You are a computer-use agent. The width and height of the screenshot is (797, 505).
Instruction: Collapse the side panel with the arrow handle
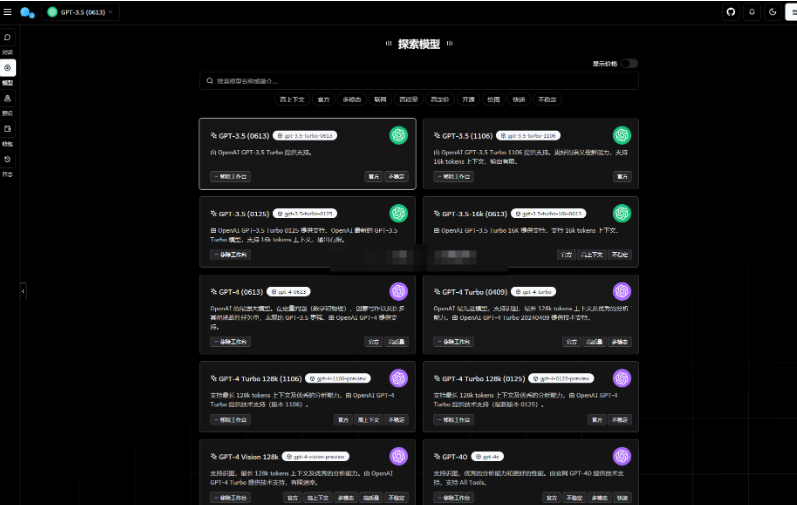pos(23,291)
